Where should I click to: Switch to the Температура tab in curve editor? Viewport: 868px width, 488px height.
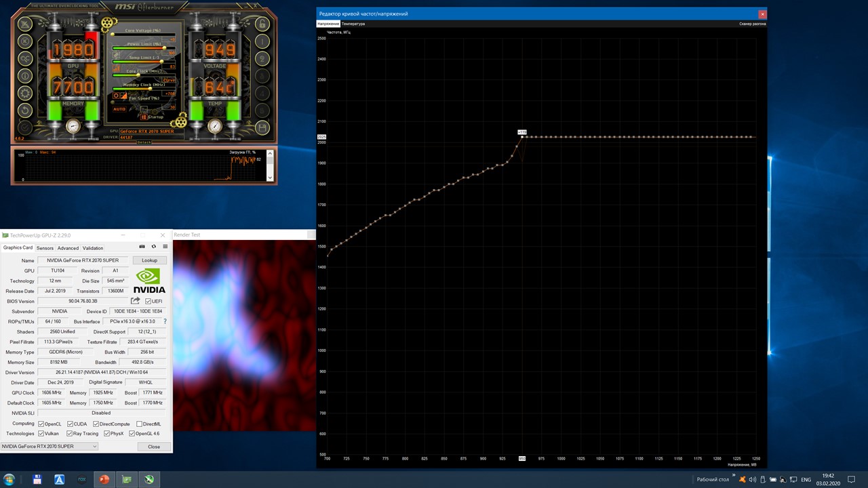click(x=353, y=24)
